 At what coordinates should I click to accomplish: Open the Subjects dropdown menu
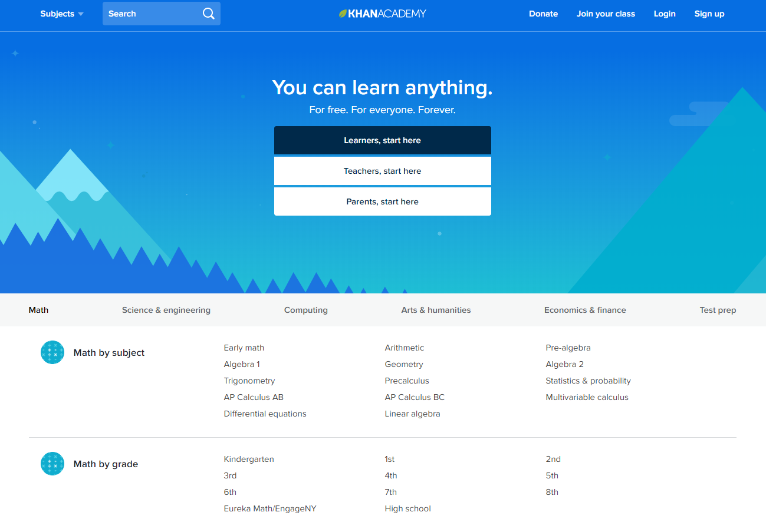[62, 14]
